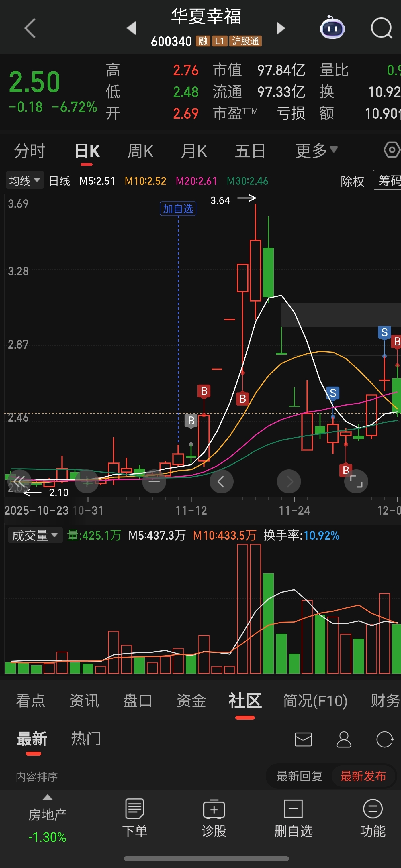Open the 均线 indicator dropdown

(x=25, y=181)
